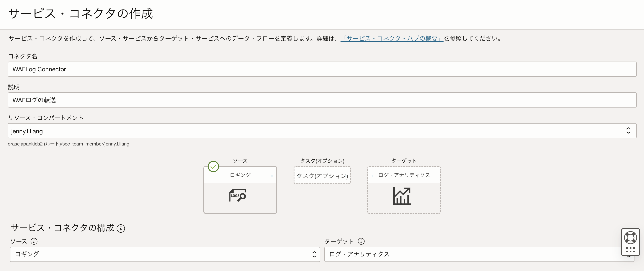Screen dimensions: 644x271
Task: Click the Log Analytics chart icon
Action: (x=402, y=196)
